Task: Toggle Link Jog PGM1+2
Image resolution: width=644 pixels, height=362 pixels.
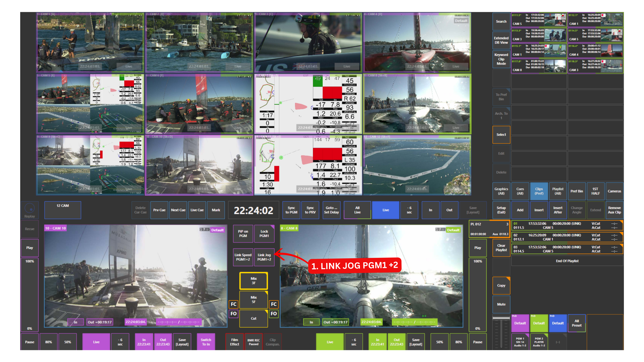Action: click(x=264, y=257)
